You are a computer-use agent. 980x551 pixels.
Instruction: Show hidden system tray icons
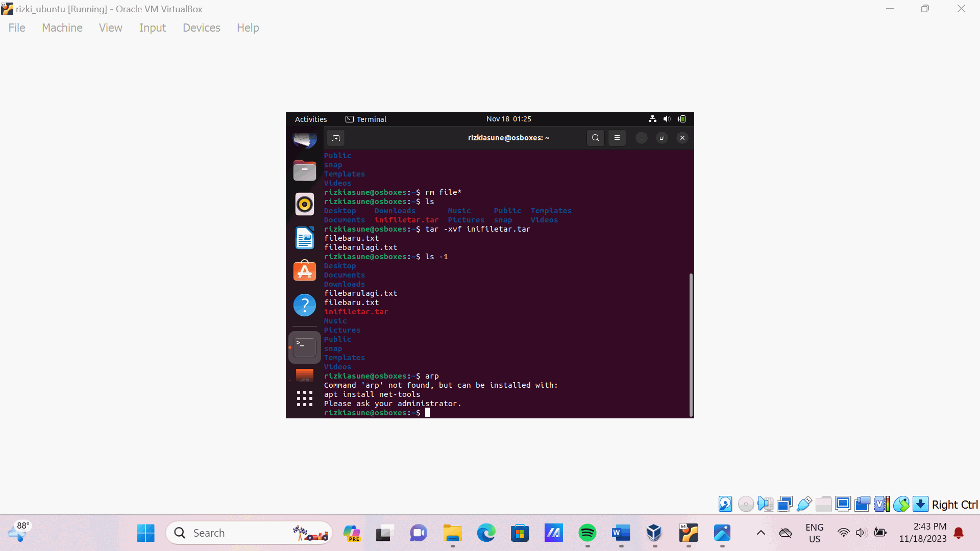tap(761, 533)
